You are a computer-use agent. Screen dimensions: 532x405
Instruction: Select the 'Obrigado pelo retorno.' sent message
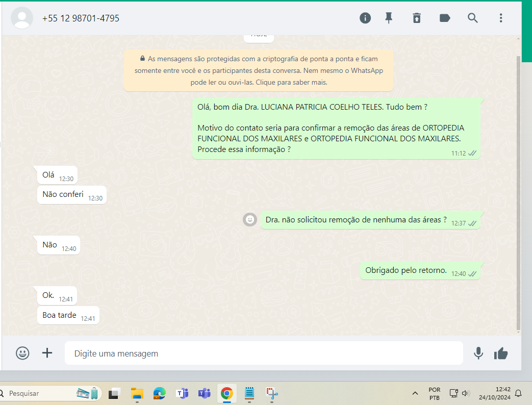point(420,271)
